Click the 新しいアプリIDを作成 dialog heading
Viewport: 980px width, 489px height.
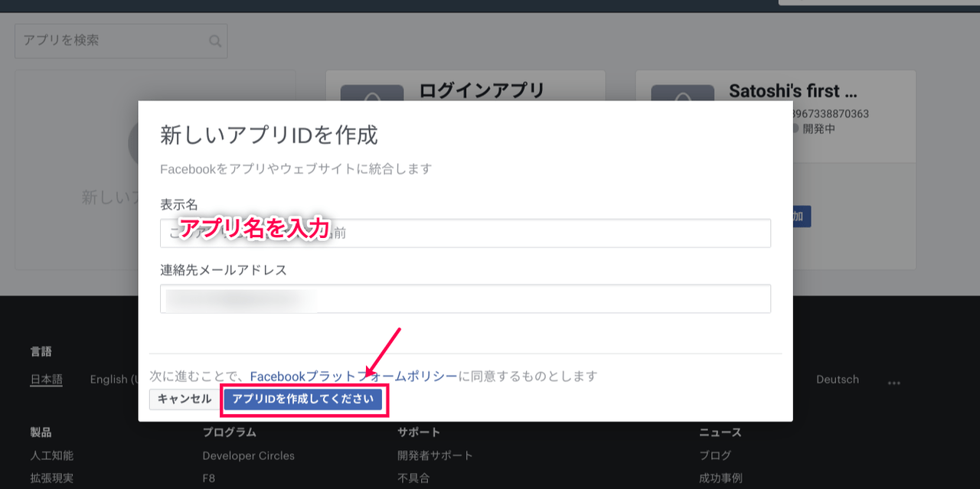click(269, 135)
